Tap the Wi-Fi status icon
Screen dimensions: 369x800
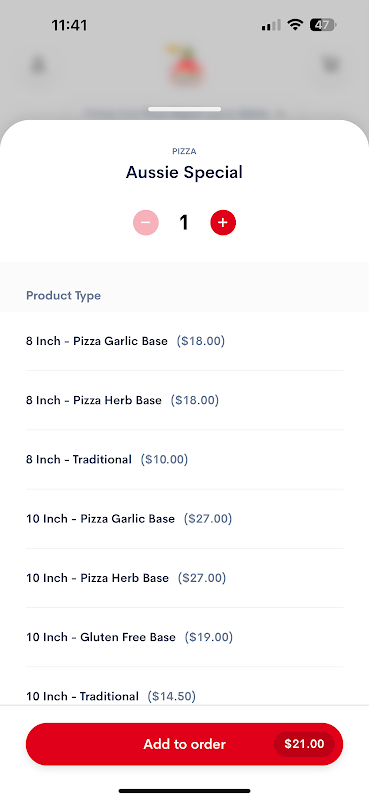tap(294, 24)
